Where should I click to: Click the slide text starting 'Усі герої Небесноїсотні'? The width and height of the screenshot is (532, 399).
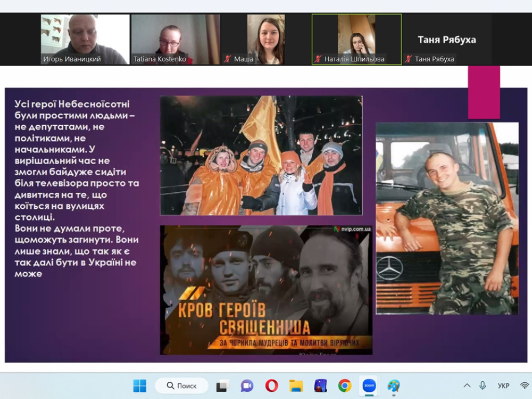[x=77, y=161]
